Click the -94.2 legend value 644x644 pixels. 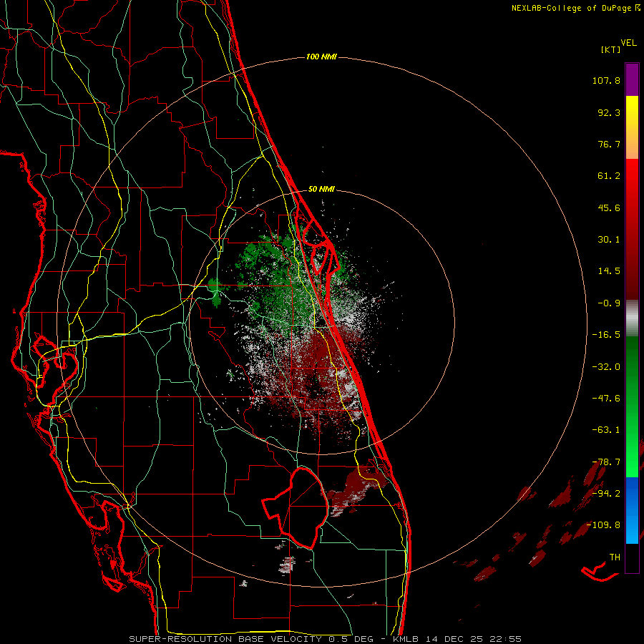pos(606,494)
